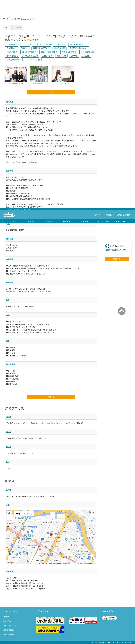Click the レガリア company logo in sidebar

[x=117, y=246]
